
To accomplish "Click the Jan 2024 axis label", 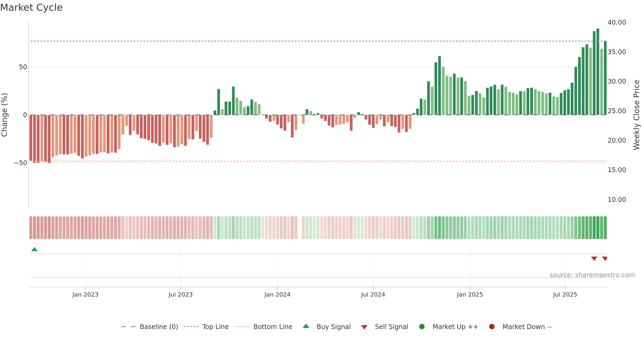I will [277, 295].
